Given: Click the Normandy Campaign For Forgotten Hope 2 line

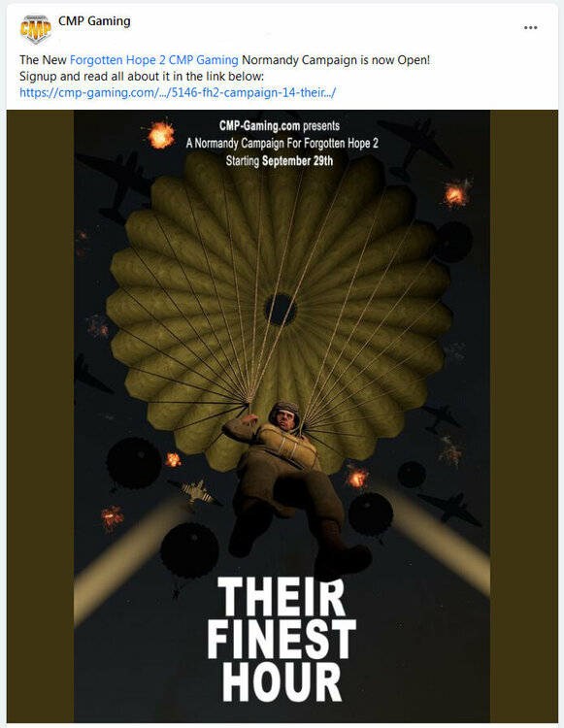Looking at the screenshot, I should coord(282,144).
